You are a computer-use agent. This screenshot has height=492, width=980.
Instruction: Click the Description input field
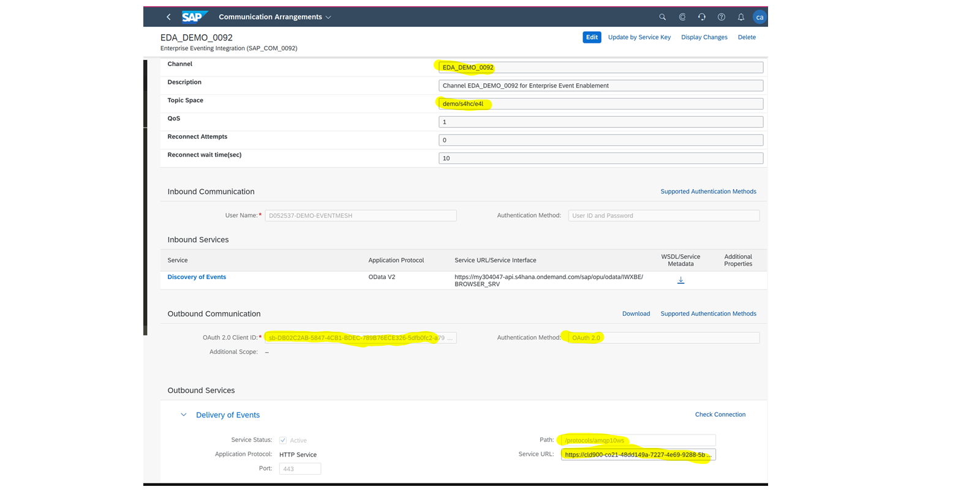[601, 86]
